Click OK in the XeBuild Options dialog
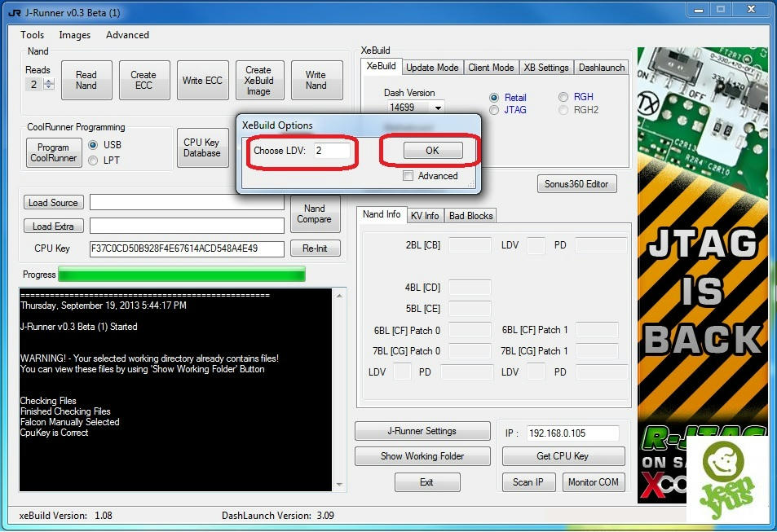777x532 pixels. coord(432,151)
